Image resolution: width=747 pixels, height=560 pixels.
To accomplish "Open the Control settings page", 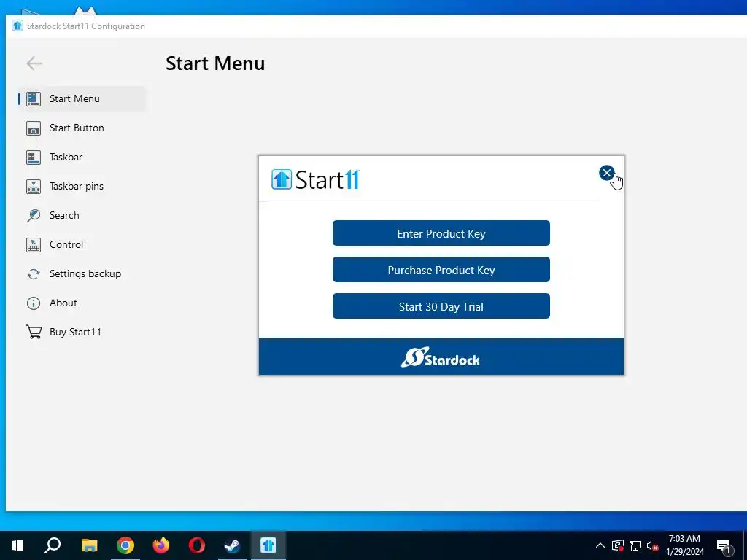I will click(x=66, y=245).
